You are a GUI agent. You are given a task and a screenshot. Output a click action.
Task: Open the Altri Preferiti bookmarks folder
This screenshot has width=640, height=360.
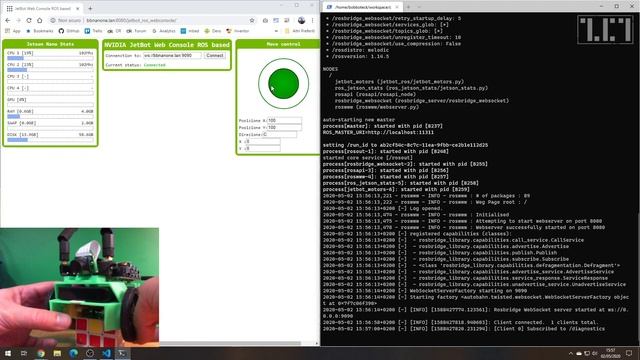tap(300, 31)
